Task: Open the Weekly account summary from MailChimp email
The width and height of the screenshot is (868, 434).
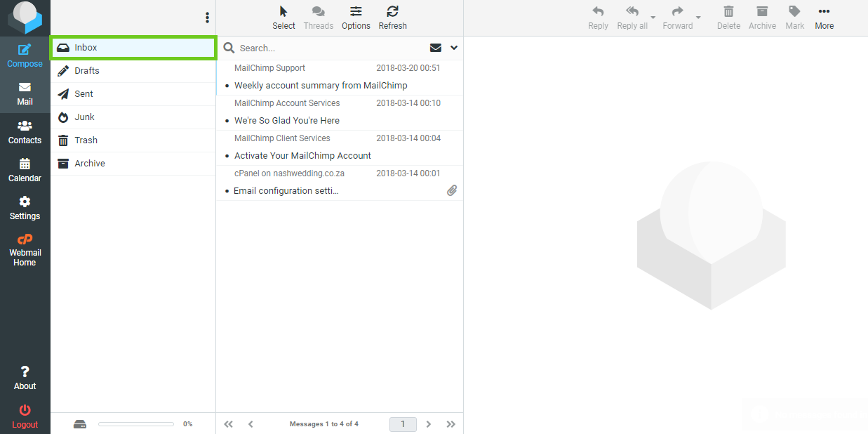Action: pos(321,86)
